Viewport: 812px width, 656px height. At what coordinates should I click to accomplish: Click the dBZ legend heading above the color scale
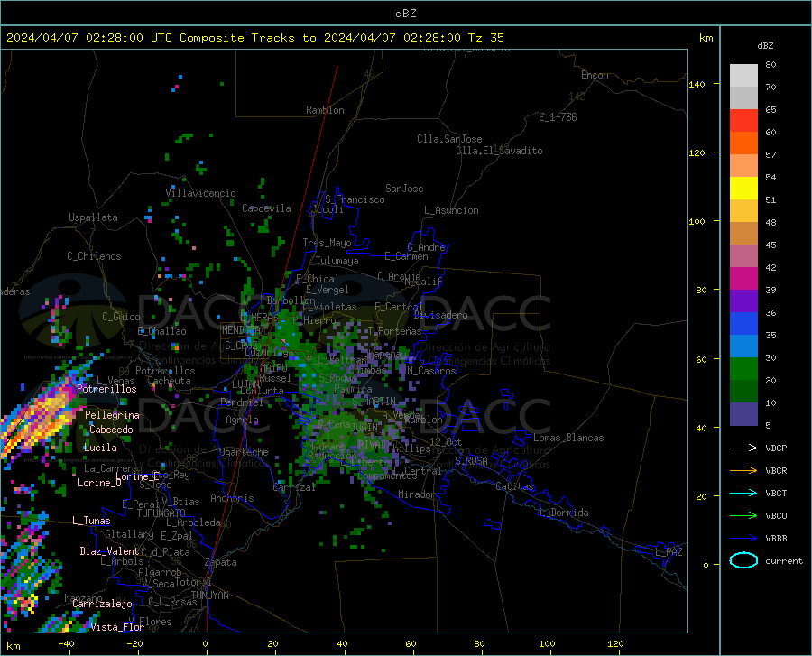765,45
